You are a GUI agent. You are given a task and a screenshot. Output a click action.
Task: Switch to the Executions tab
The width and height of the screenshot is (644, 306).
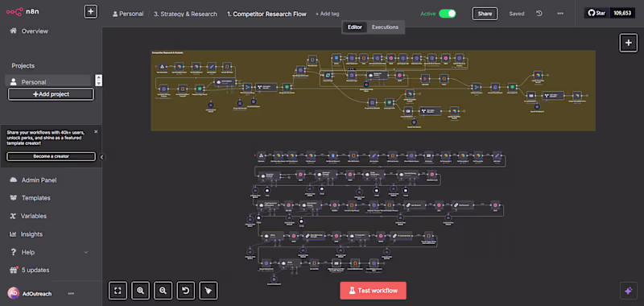tap(385, 27)
